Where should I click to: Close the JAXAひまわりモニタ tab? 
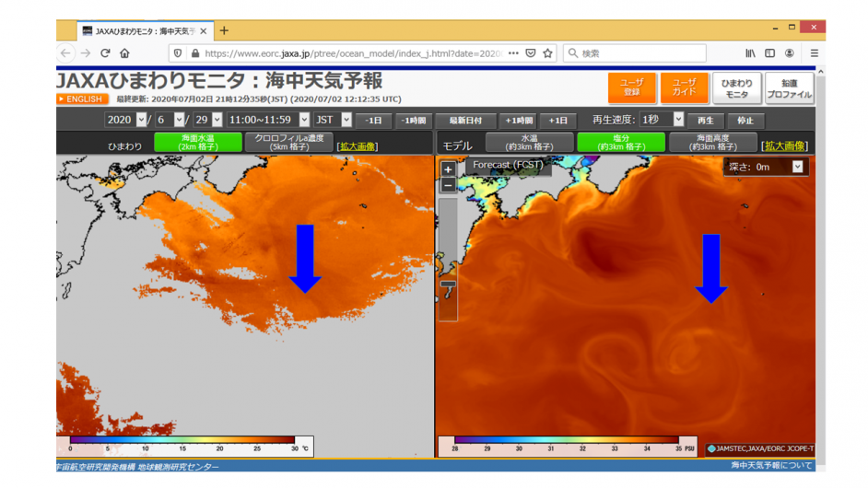tap(203, 31)
